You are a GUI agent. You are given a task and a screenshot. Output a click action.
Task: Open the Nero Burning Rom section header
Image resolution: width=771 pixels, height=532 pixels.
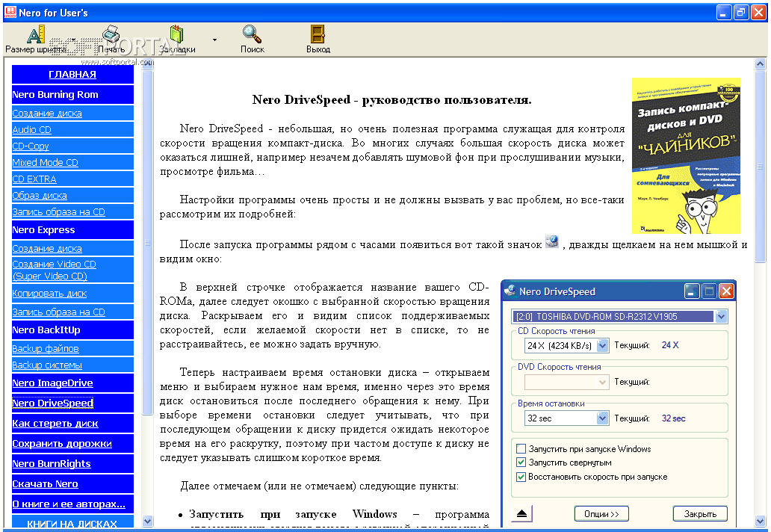click(72, 94)
